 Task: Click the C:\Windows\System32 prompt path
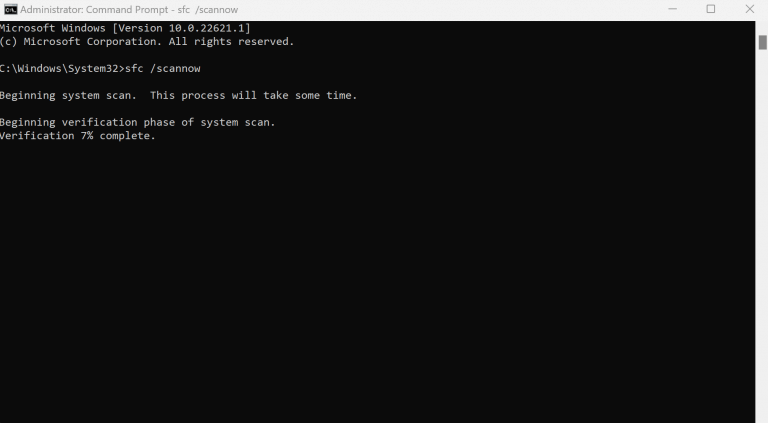[x=59, y=69]
